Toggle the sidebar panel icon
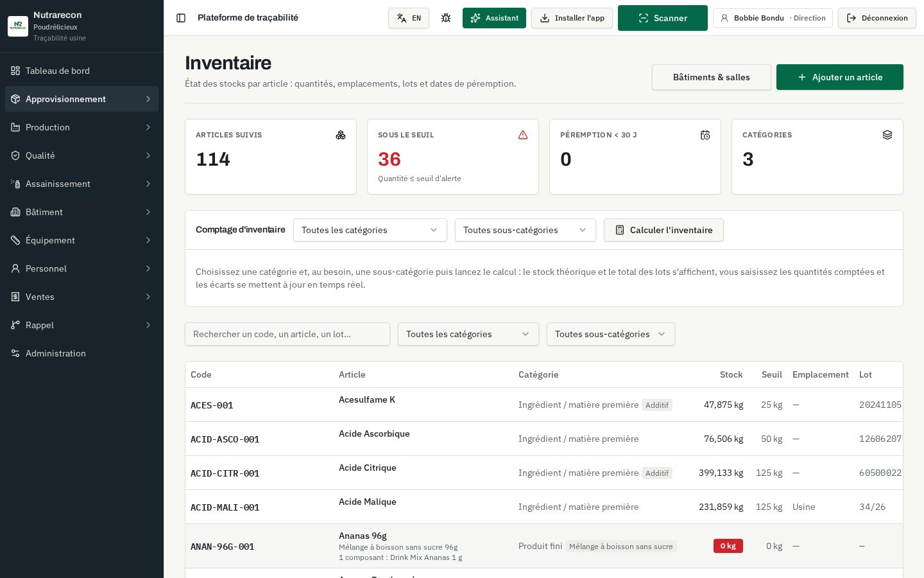 pyautogui.click(x=181, y=18)
